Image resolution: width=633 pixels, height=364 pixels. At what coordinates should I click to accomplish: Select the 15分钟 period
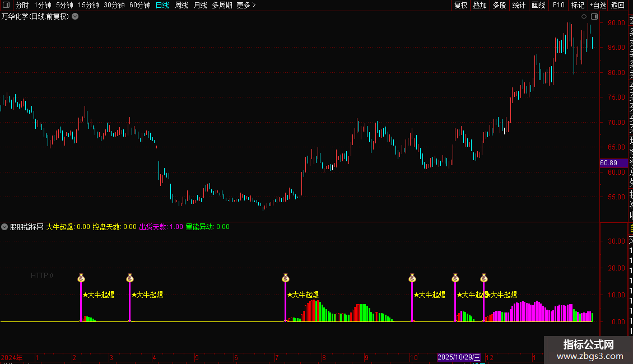(x=89, y=5)
